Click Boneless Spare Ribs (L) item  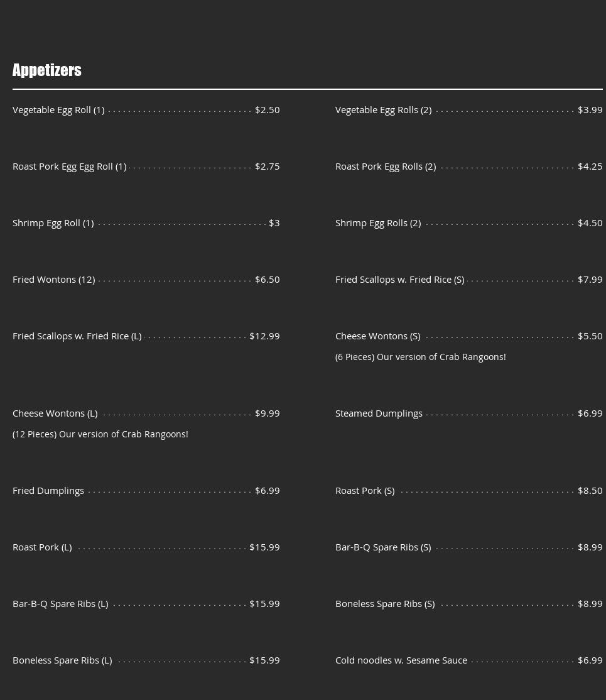coord(62,660)
